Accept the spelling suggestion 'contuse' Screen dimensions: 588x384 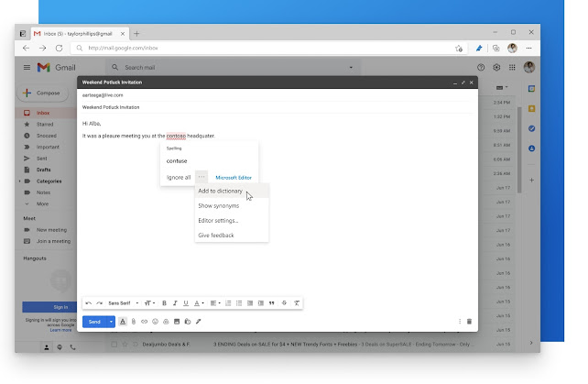(177, 160)
